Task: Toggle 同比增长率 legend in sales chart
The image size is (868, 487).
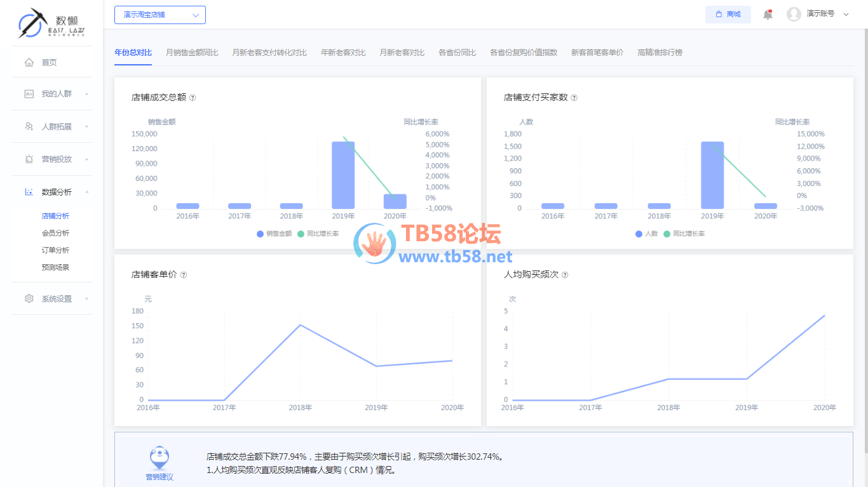Action: tap(318, 234)
